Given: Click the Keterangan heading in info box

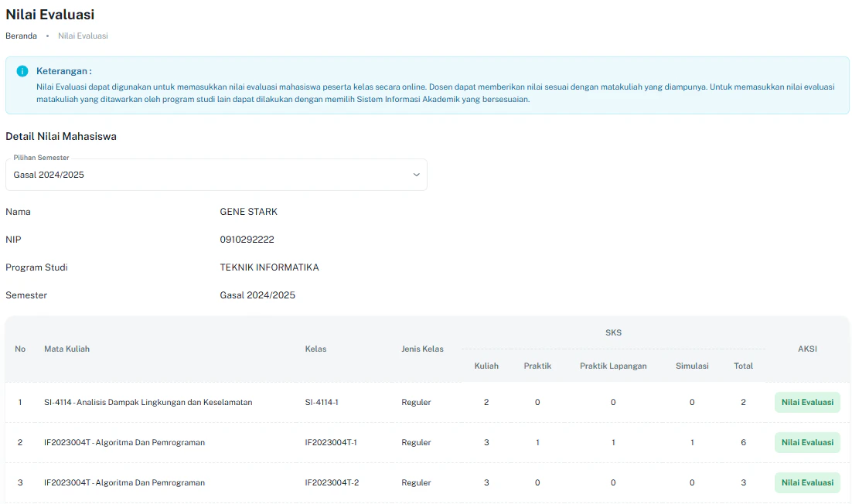Looking at the screenshot, I should 64,71.
